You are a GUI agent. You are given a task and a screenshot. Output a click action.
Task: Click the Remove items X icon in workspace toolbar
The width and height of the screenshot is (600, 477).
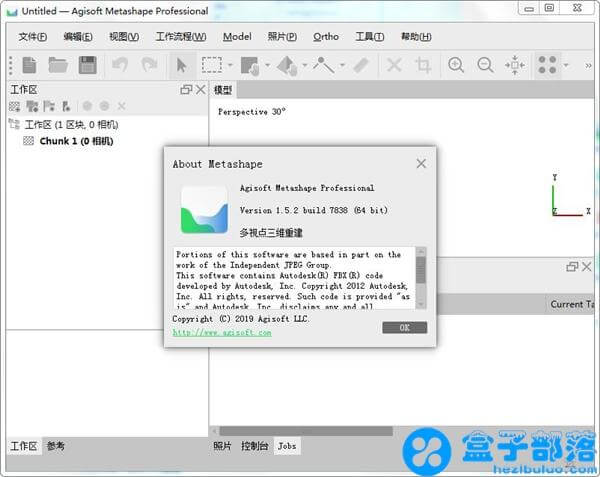click(122, 106)
